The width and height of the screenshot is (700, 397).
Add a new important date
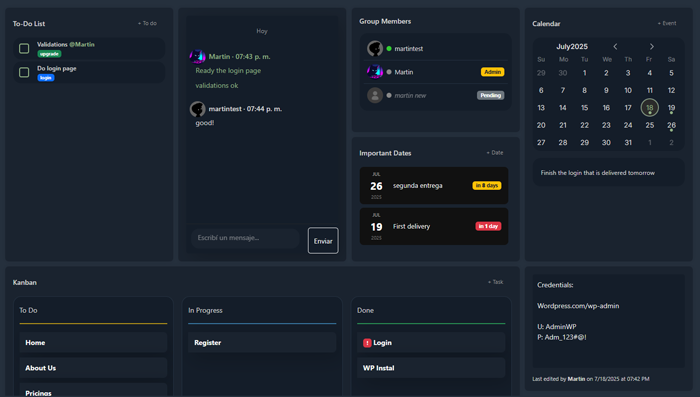[495, 153]
